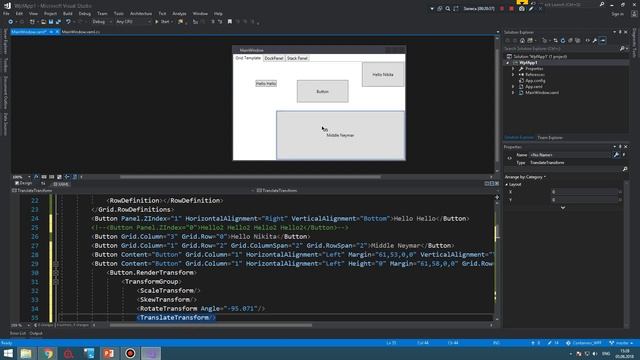
Task: Switch to the MainWindow.xaml.cs tab
Action: (81, 32)
